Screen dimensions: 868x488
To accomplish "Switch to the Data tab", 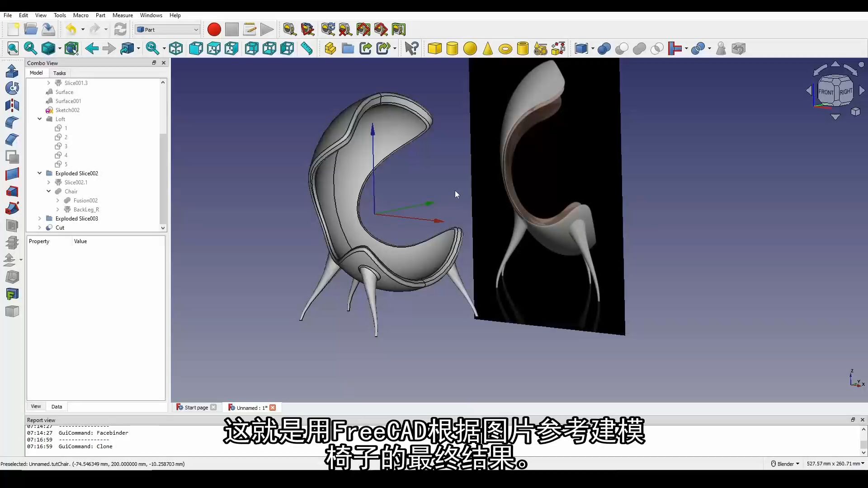I will [56, 406].
